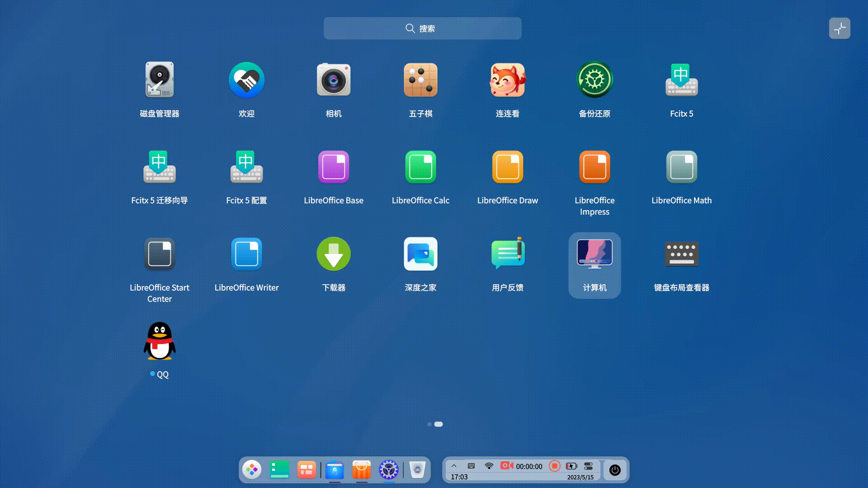Image resolution: width=868 pixels, height=488 pixels.
Task: Open Fcitx 5 配置 settings
Action: click(x=246, y=166)
